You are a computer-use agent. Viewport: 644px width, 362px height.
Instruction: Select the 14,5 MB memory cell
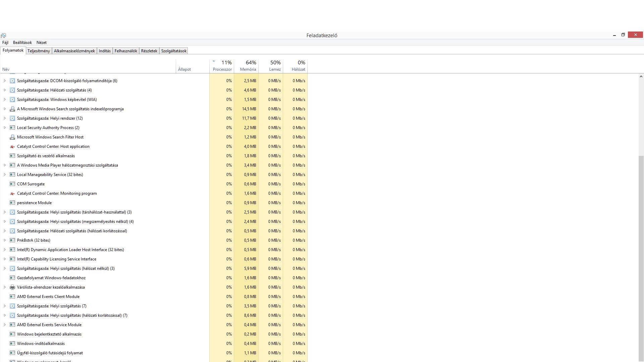click(x=246, y=109)
